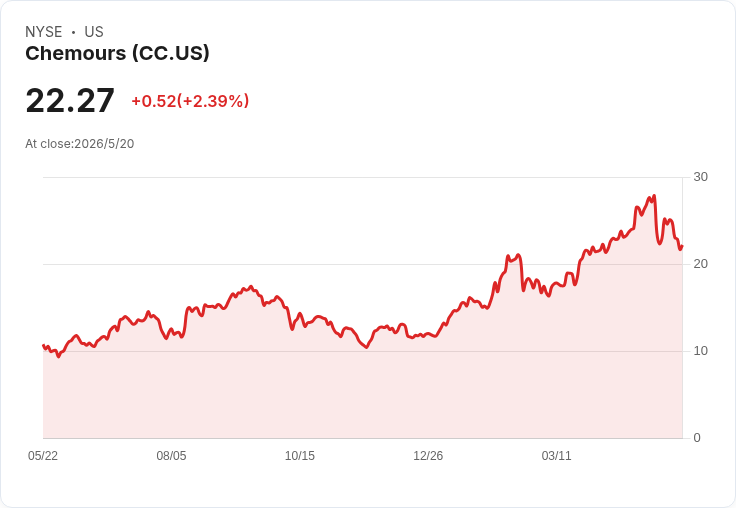Click the starting point of the price line
The height and width of the screenshot is (508, 736).
[44, 346]
